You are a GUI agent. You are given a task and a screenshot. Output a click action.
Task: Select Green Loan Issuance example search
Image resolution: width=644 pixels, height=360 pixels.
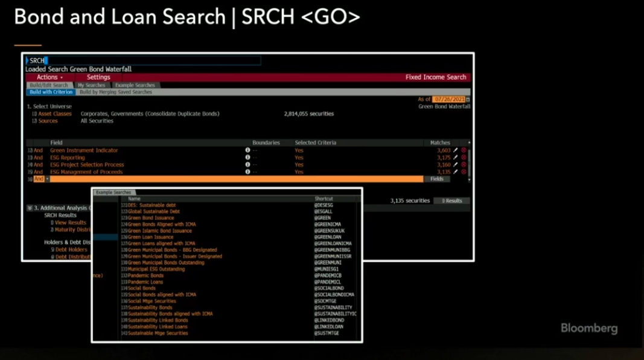pyautogui.click(x=150, y=237)
